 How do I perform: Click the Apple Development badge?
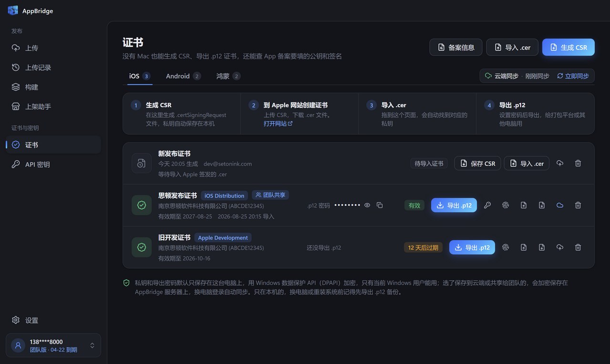223,237
